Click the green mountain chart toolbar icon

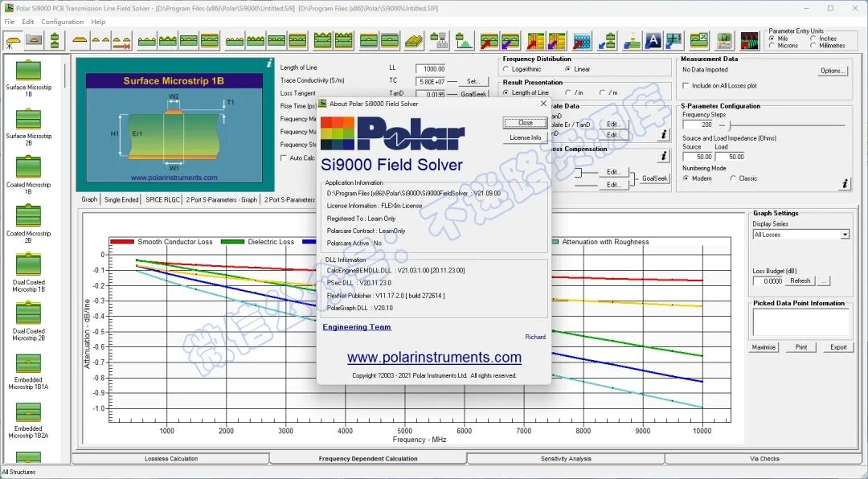[x=464, y=40]
